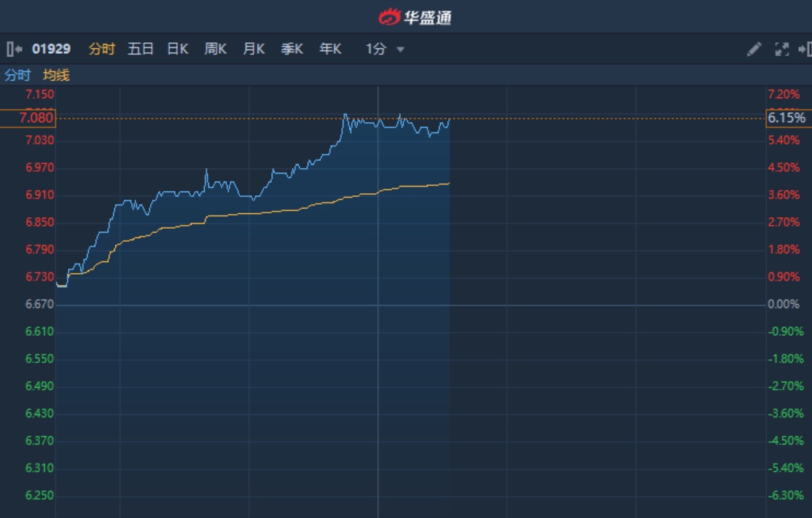
Task: Toggle the 分时 line legend
Action: pos(17,75)
